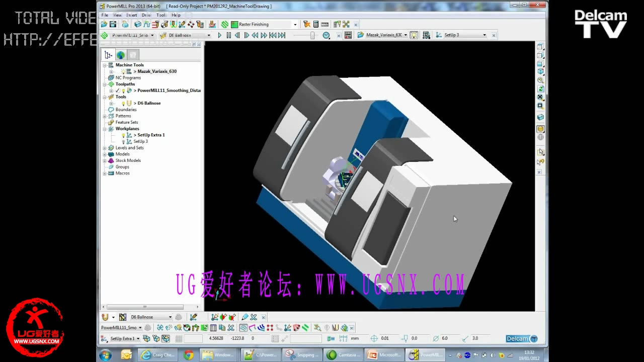
Task: Collapse the Machine Tools tree node
Action: pos(105,65)
